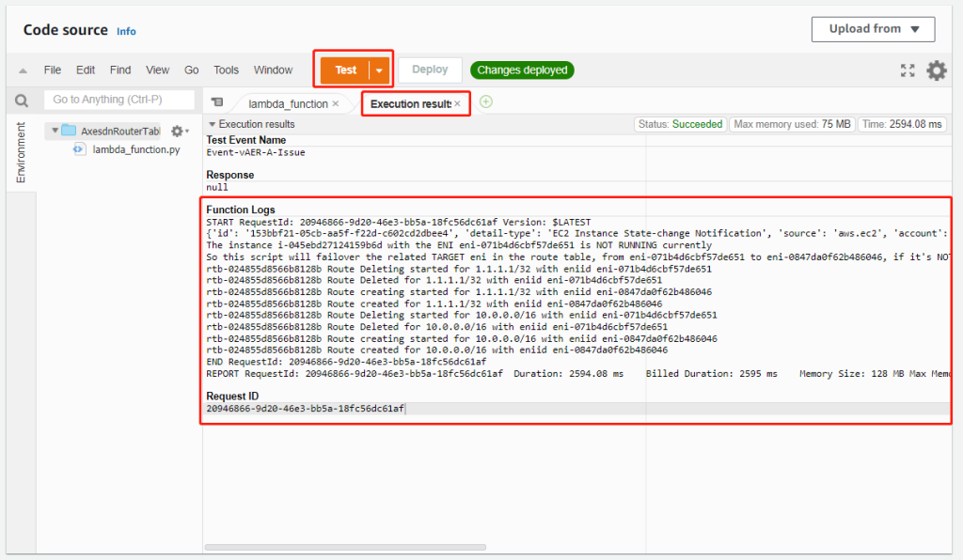Viewport: 963px width, 560px height.
Task: Toggle the Environment side panel
Action: (x=21, y=152)
